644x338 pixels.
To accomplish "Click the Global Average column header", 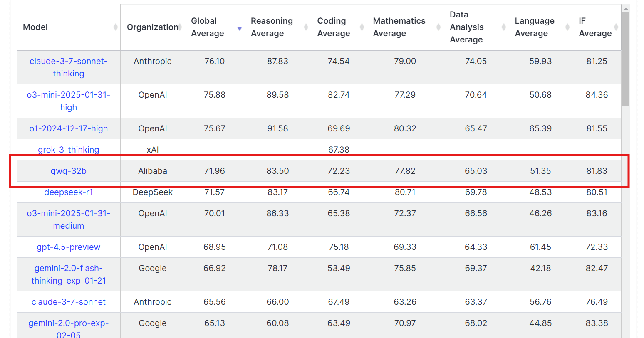I will click(x=215, y=27).
